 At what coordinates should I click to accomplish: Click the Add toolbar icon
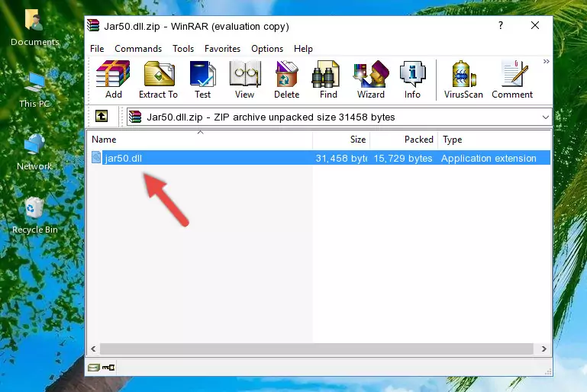(113, 79)
